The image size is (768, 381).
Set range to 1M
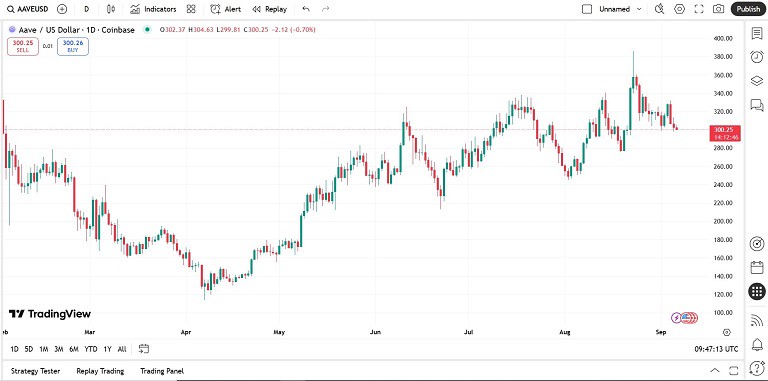pyautogui.click(x=44, y=349)
